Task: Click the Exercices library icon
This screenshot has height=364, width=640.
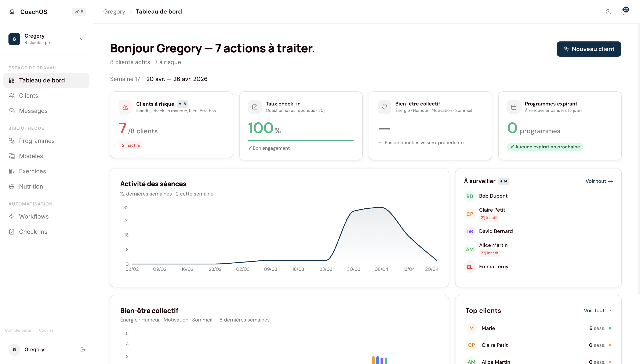Action: [11, 171]
